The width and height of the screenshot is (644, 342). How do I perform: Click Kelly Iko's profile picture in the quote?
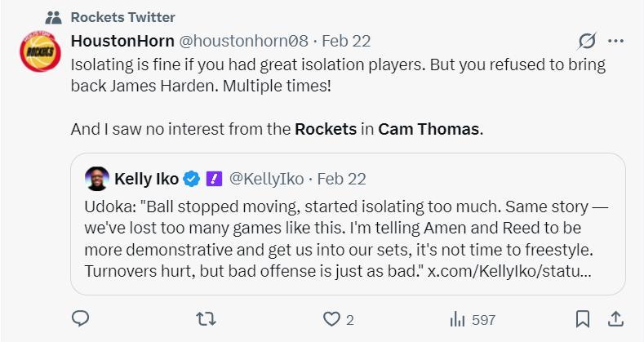click(97, 178)
